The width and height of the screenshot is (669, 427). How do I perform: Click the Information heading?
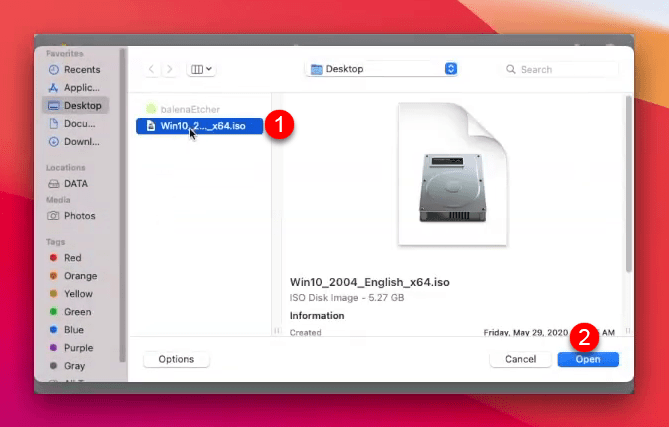pyautogui.click(x=317, y=316)
